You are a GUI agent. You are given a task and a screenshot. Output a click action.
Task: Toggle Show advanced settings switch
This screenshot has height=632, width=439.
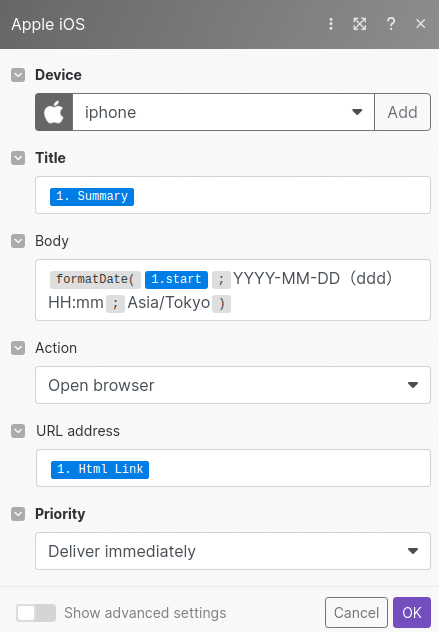coord(36,613)
